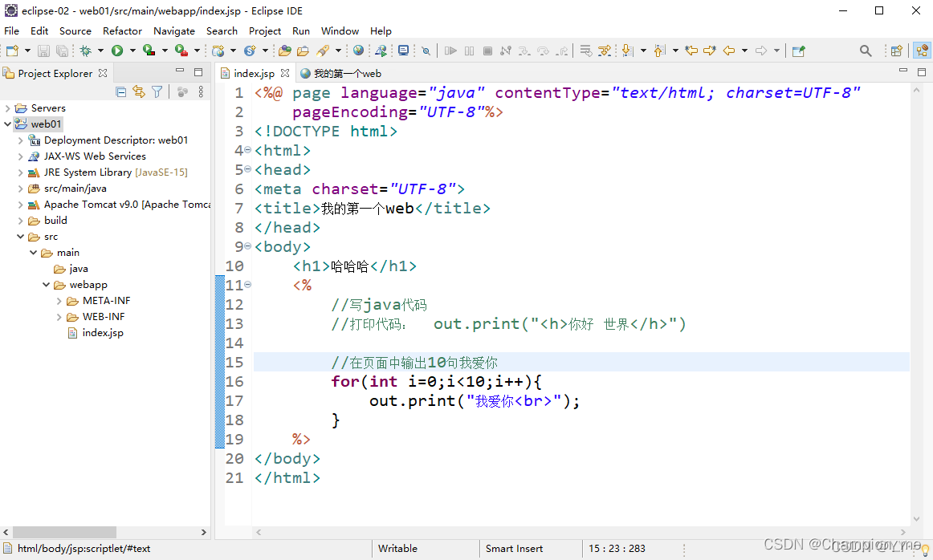Switch to the 我的第一个web browser tab
The height and width of the screenshot is (560, 933).
tap(341, 73)
